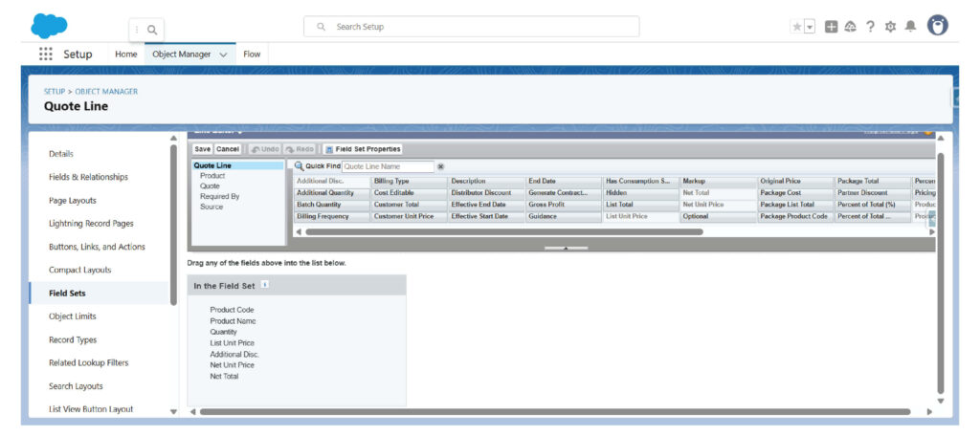
Task: Open Lightning Record Pages in the sidebar
Action: (x=91, y=223)
